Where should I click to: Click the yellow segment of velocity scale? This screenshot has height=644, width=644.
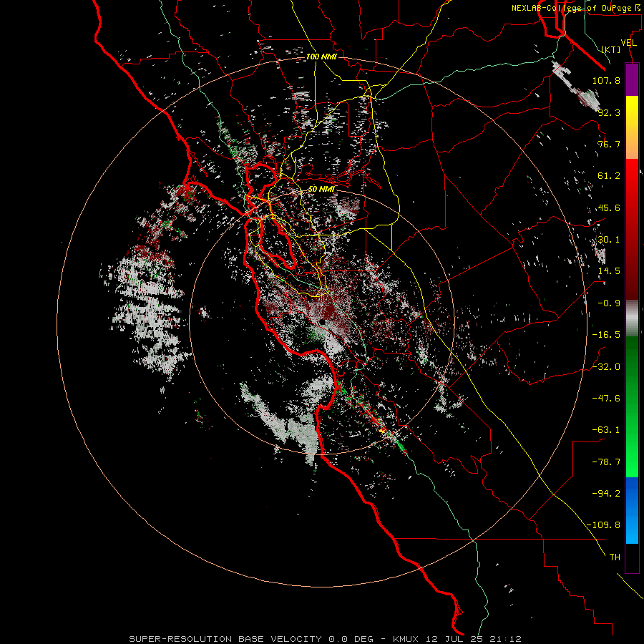click(x=632, y=127)
